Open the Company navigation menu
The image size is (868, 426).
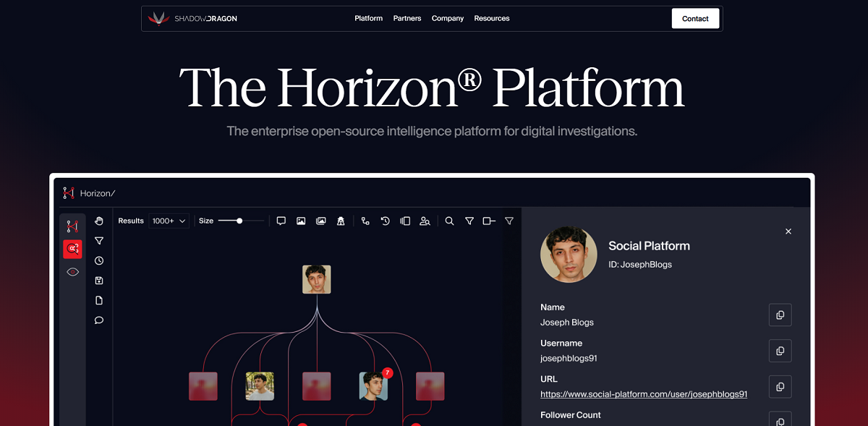[447, 18]
